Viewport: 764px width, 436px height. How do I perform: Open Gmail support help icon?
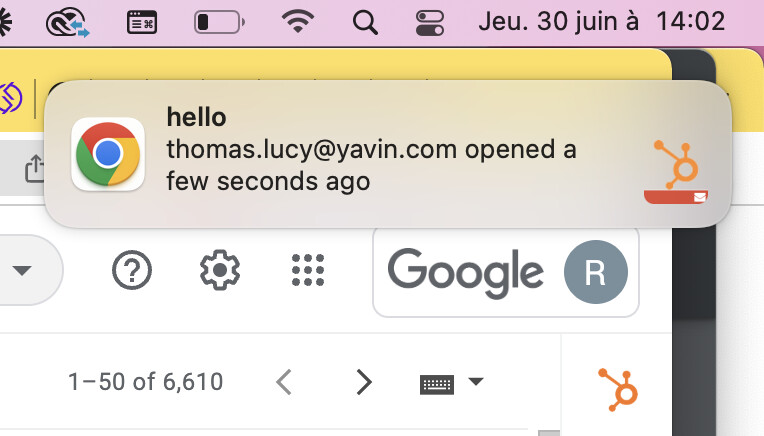click(132, 270)
